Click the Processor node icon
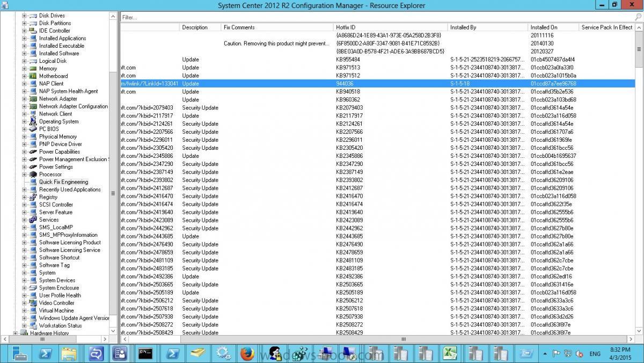The height and width of the screenshot is (363, 644). pyautogui.click(x=33, y=174)
